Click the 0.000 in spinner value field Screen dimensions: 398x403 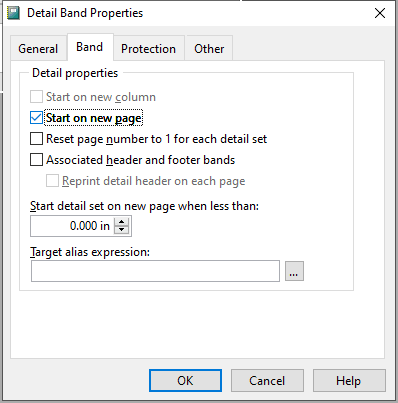73,226
